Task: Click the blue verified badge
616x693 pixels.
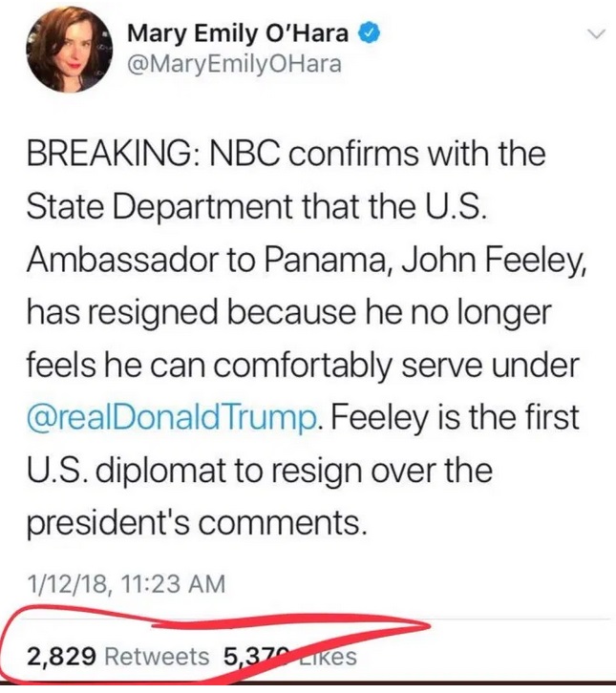Action: 371,33
